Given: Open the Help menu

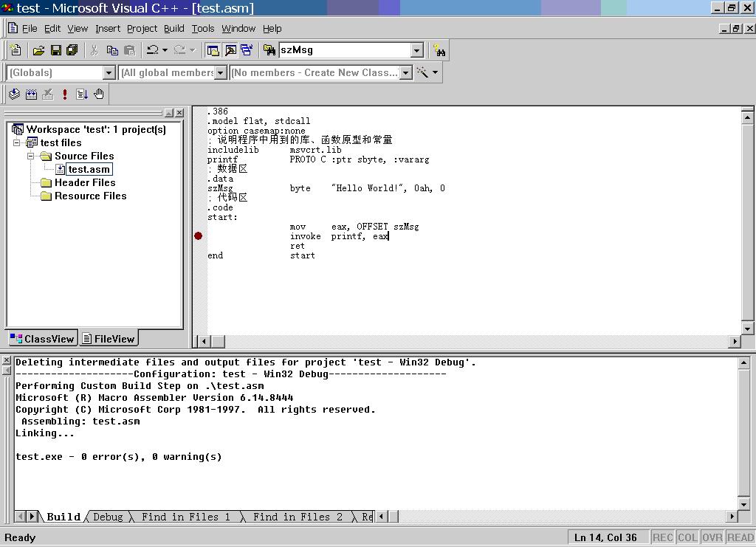Looking at the screenshot, I should (x=272, y=29).
